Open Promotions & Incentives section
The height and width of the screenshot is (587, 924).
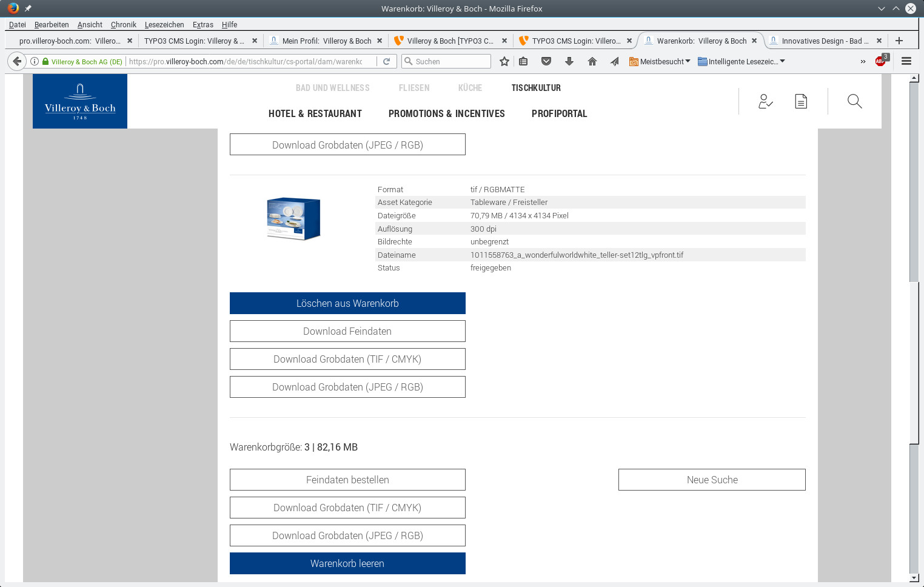447,113
